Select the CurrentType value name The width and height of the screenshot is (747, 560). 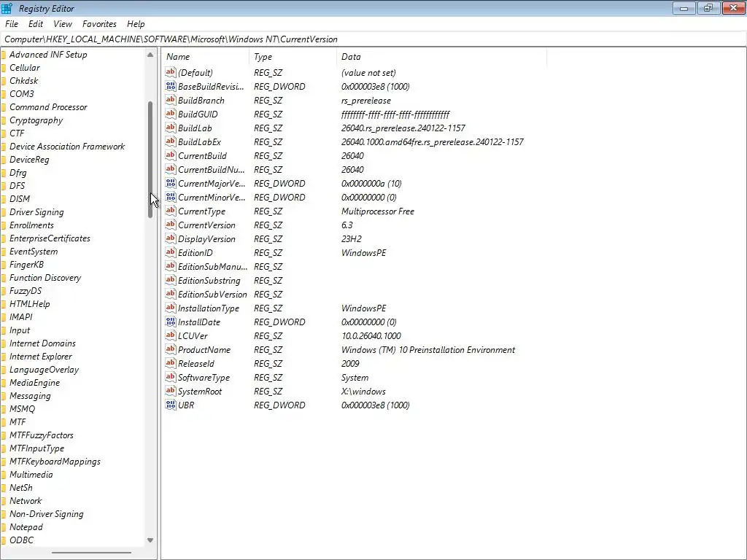(201, 211)
